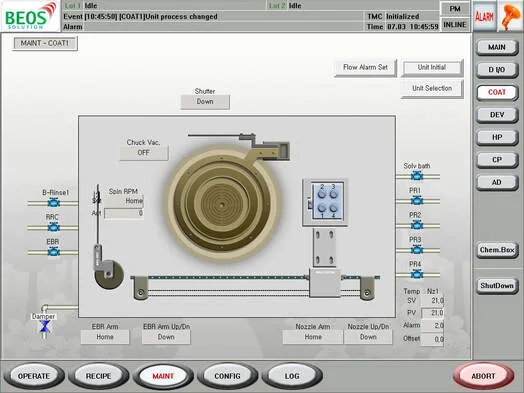Toggle Chuck Vac. OFF button
The height and width of the screenshot is (393, 524).
click(144, 153)
